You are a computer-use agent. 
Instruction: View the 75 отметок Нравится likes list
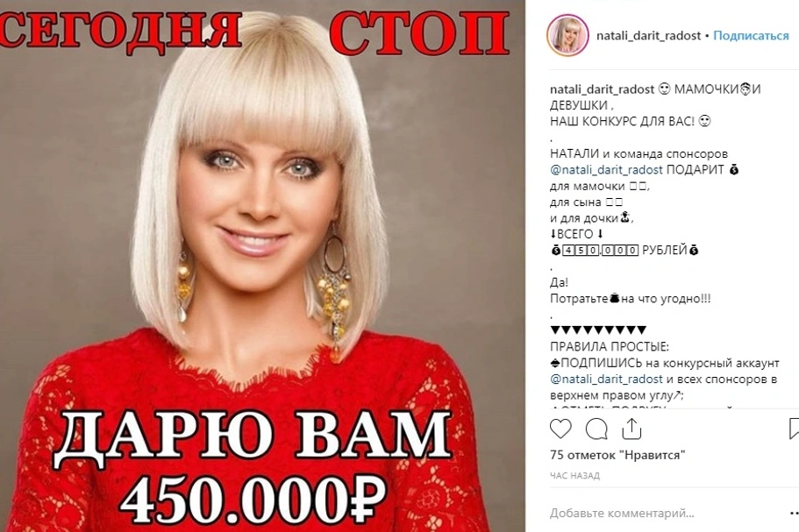click(x=617, y=455)
